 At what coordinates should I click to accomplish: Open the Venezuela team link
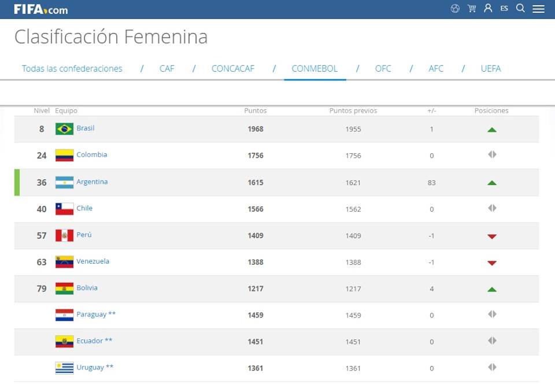click(x=92, y=261)
